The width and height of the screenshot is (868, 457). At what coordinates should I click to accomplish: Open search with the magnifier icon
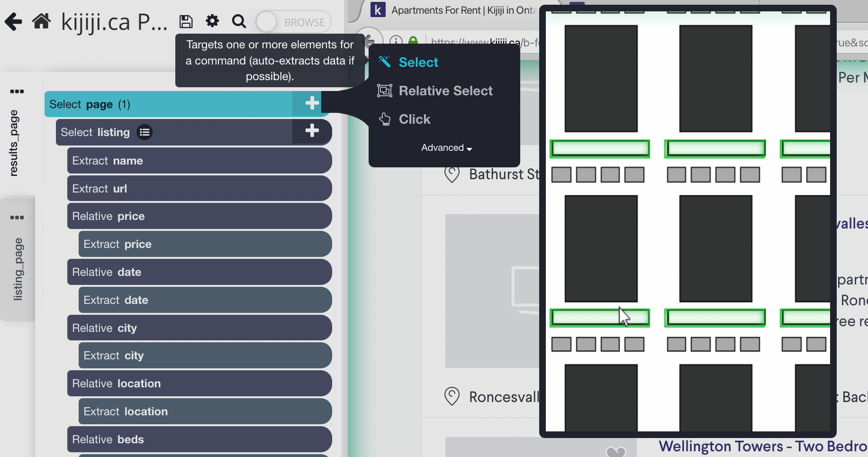point(239,21)
